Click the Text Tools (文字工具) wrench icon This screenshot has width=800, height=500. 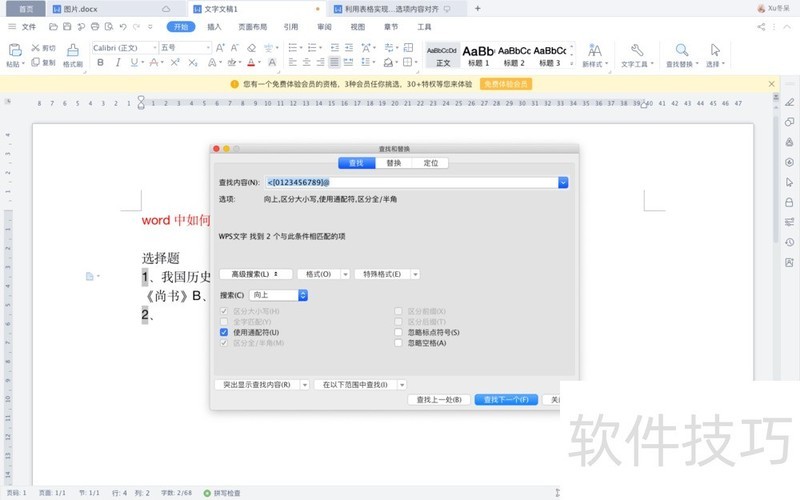pyautogui.click(x=636, y=50)
